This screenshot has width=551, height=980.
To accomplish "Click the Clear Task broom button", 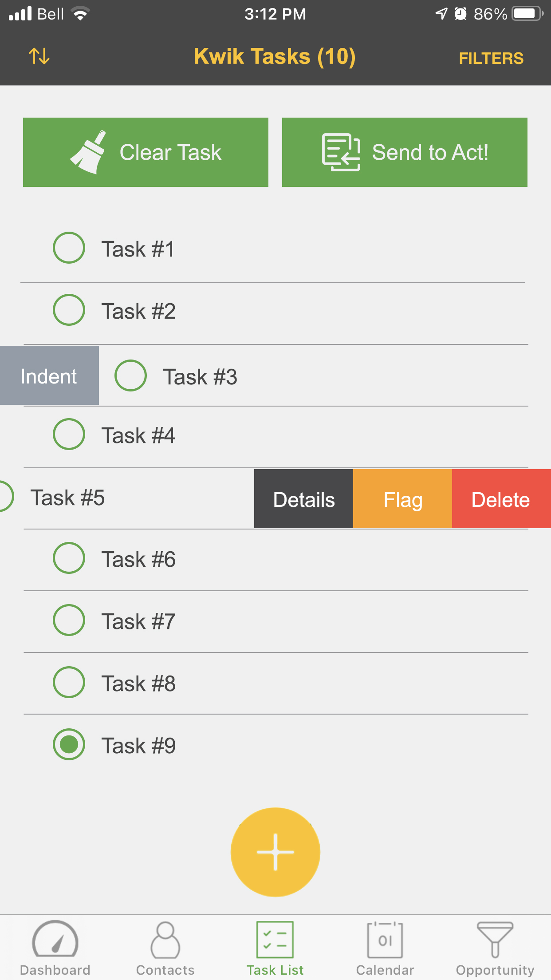I will pos(146,152).
